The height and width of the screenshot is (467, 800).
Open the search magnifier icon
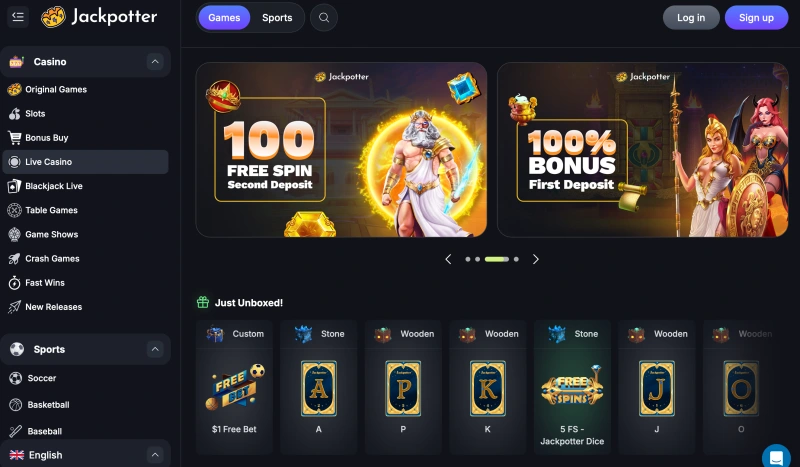pos(324,17)
